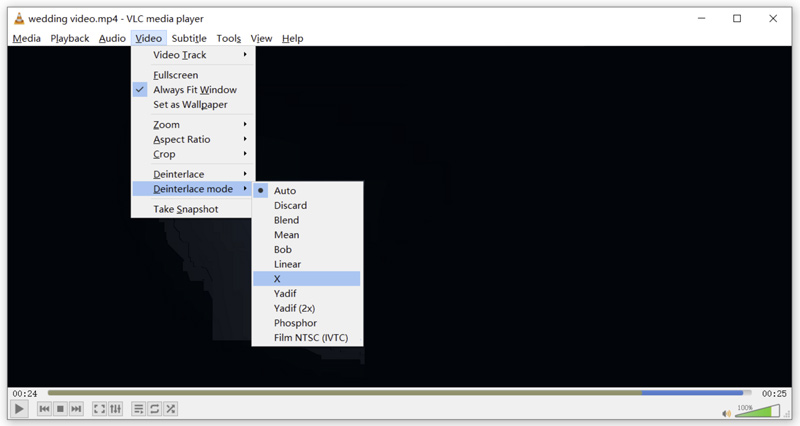Toggle fullscreen via the toolbar icon
This screenshot has width=800, height=426.
pyautogui.click(x=99, y=409)
